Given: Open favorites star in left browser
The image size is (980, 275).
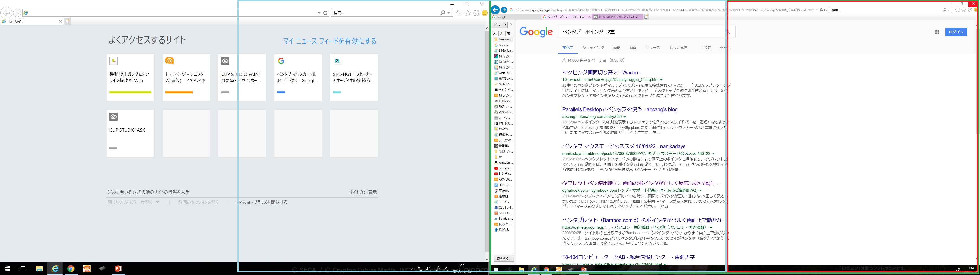Looking at the screenshot, I should pyautogui.click(x=468, y=13).
